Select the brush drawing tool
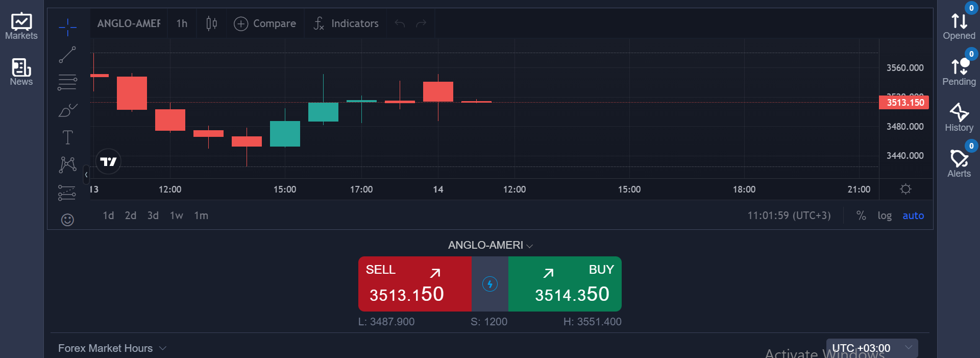 click(x=67, y=110)
